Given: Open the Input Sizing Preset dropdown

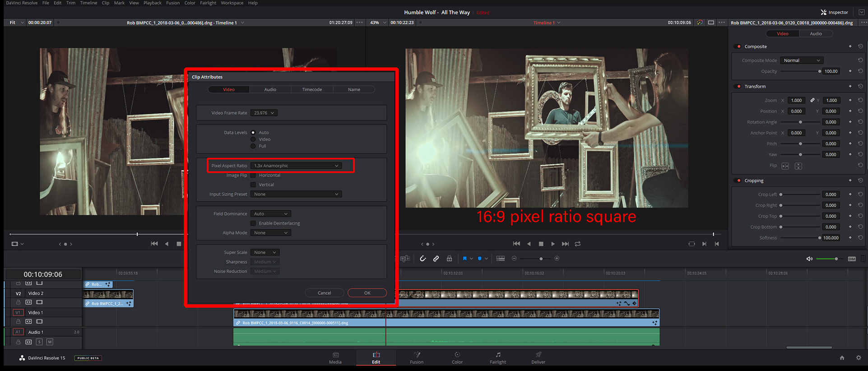Looking at the screenshot, I should pyautogui.click(x=296, y=194).
